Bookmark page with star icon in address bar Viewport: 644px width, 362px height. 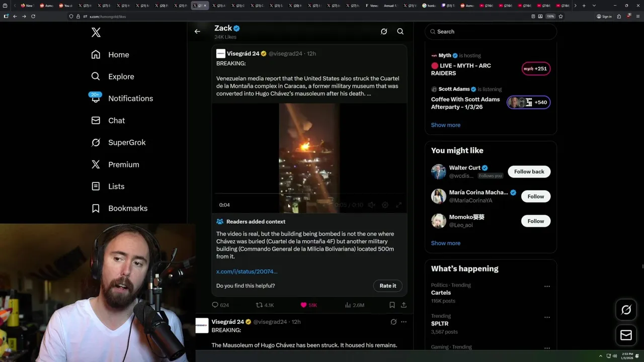[560, 16]
